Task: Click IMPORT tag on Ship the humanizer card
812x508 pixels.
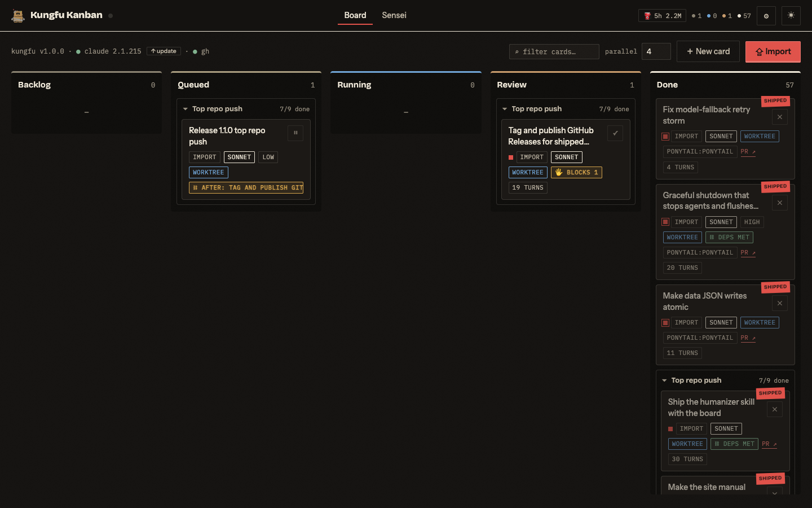Action: (x=691, y=429)
